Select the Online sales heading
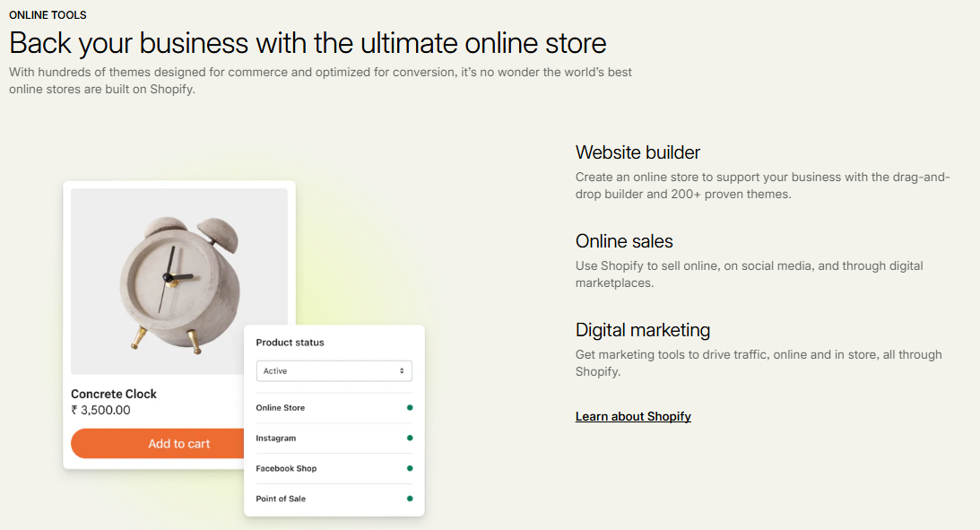This screenshot has width=980, height=530. point(624,241)
